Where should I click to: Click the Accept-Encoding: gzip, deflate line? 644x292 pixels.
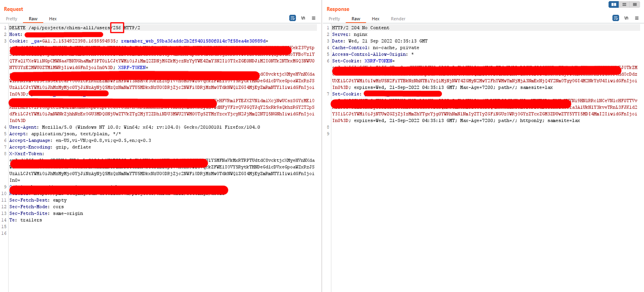50,147
